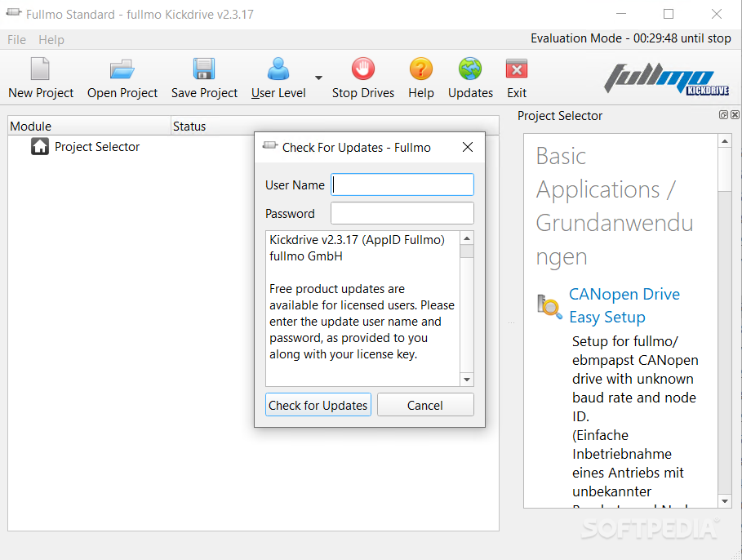Click the orange Help question mark icon
Image resolution: width=742 pixels, height=560 pixels.
pyautogui.click(x=420, y=69)
